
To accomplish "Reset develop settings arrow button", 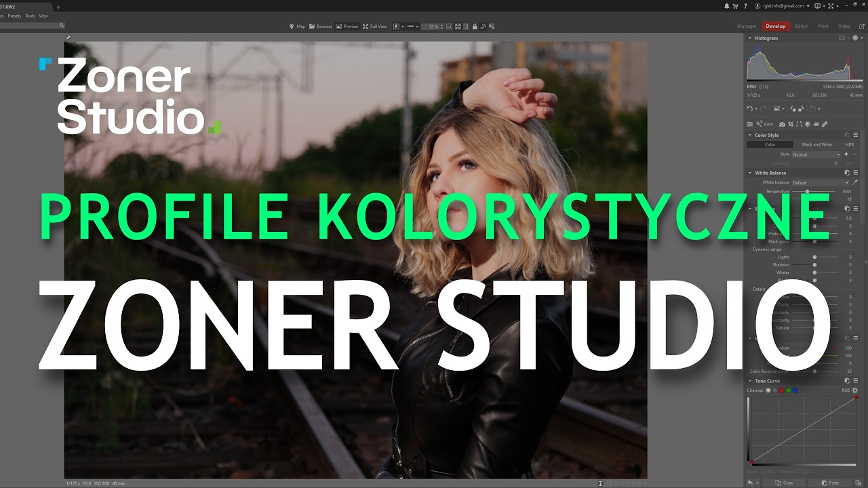I will [750, 483].
